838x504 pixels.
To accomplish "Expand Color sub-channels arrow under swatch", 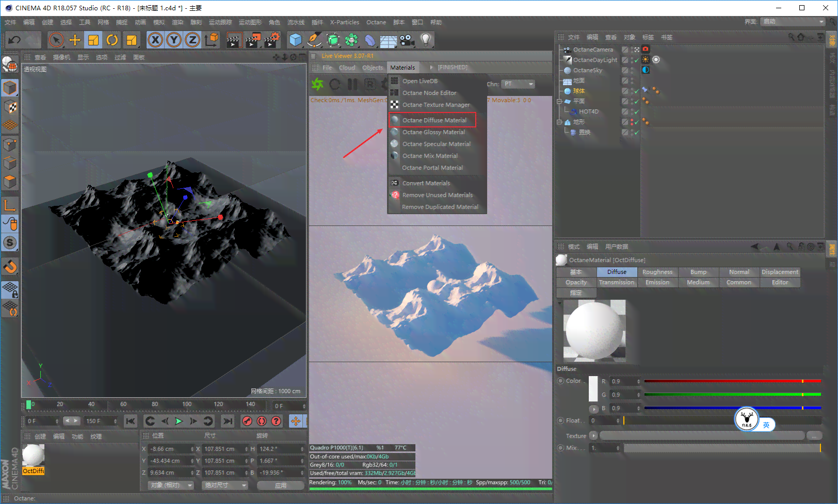I will (x=594, y=409).
